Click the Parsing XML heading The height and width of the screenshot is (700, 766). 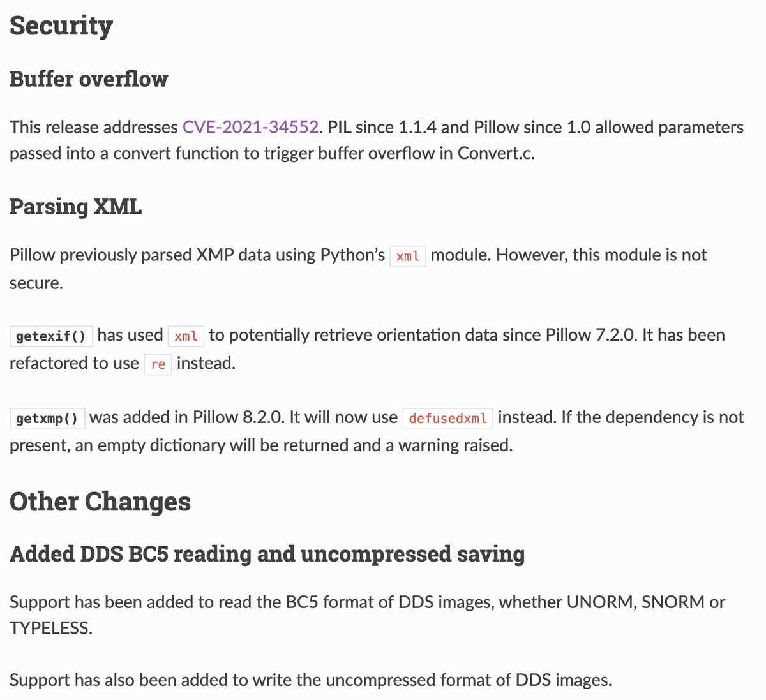click(x=75, y=207)
